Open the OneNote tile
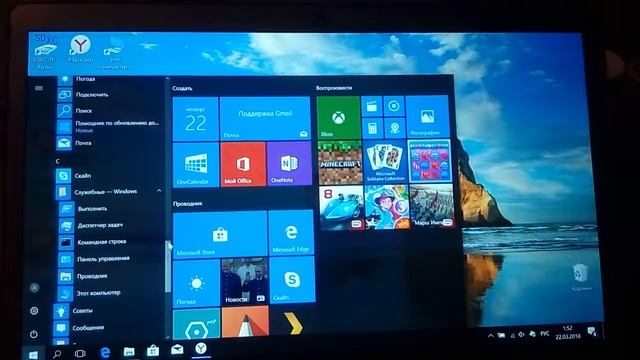 point(289,164)
